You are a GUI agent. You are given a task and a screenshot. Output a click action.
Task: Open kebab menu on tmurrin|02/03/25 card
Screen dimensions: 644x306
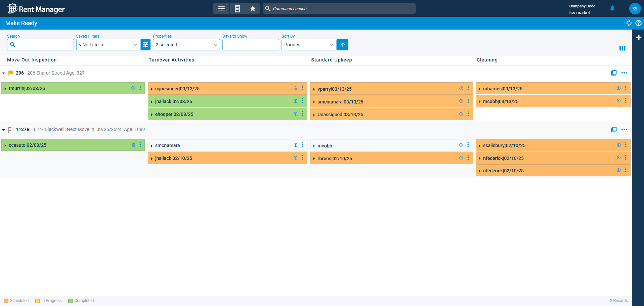pos(140,88)
